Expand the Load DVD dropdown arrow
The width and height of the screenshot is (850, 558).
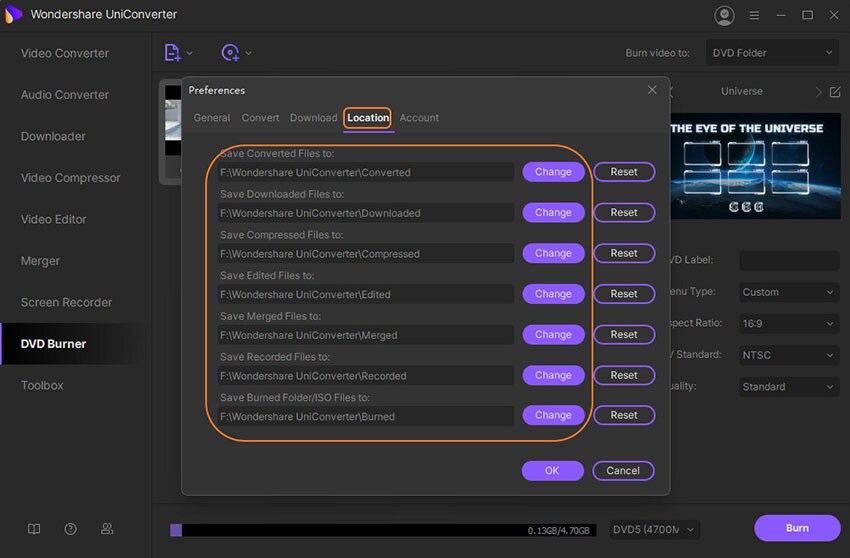tap(248, 53)
